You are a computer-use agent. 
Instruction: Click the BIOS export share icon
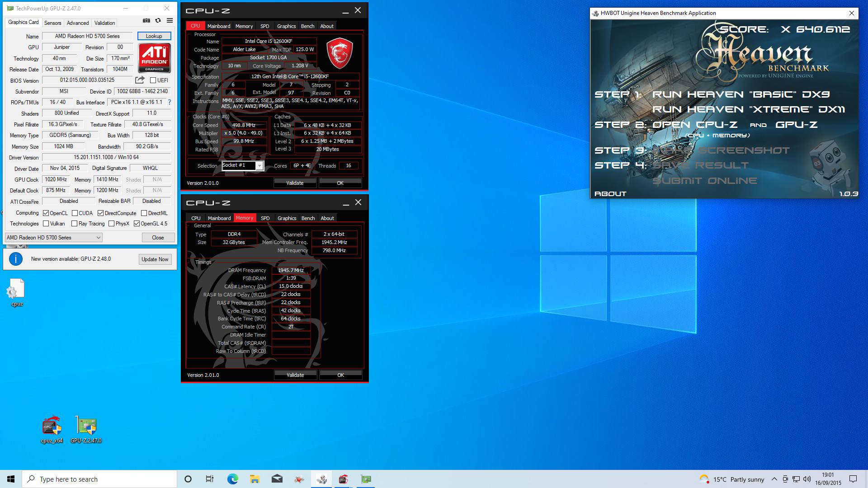click(x=140, y=80)
